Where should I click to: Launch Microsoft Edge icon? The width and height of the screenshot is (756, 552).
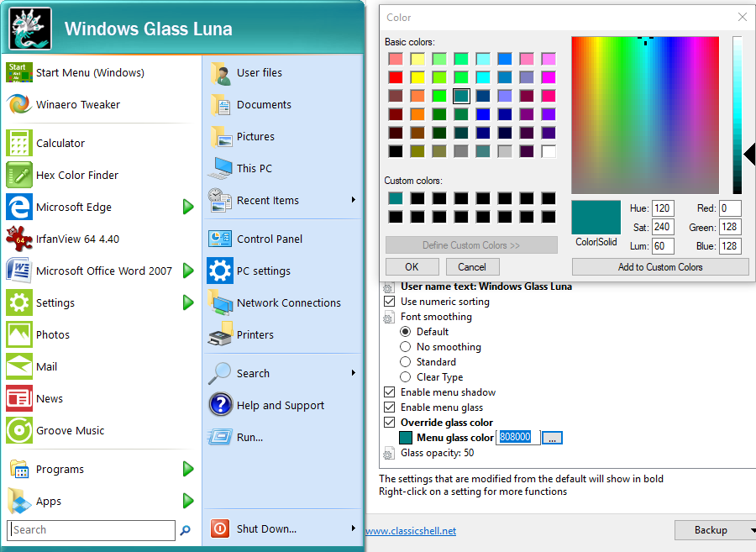click(19, 207)
